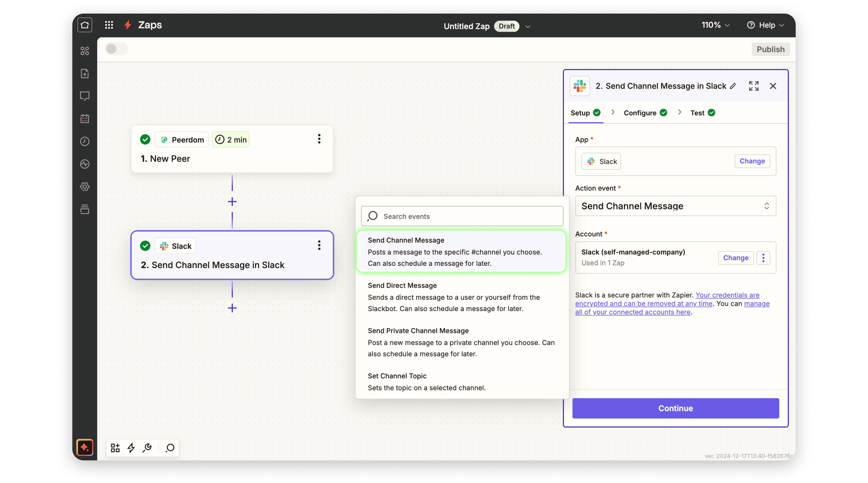
Task: Click Change button next to Slack app
Action: point(752,161)
